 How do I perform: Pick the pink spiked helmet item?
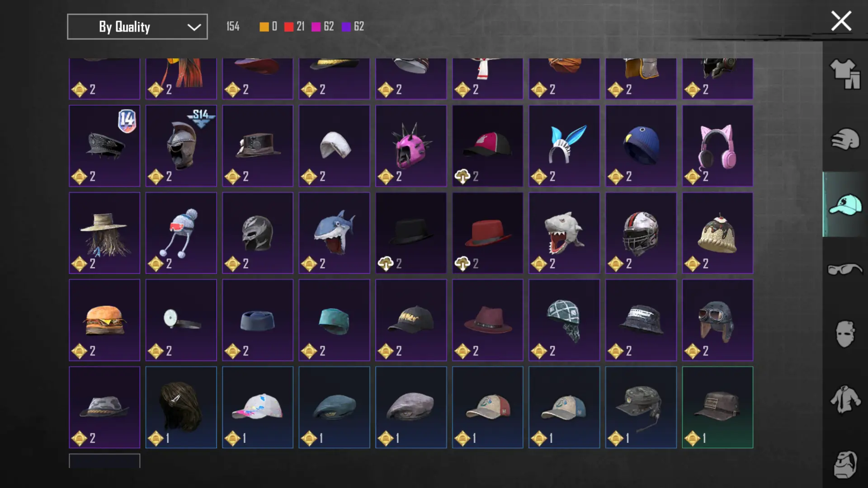[x=411, y=146]
